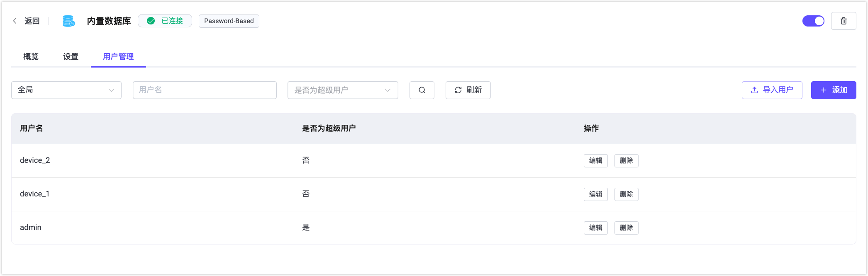Click the Password-Based tag
The image size is (868, 276).
coord(229,21)
